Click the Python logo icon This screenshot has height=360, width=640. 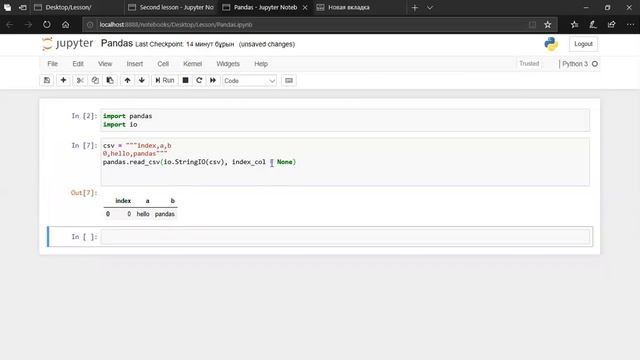[x=551, y=44]
